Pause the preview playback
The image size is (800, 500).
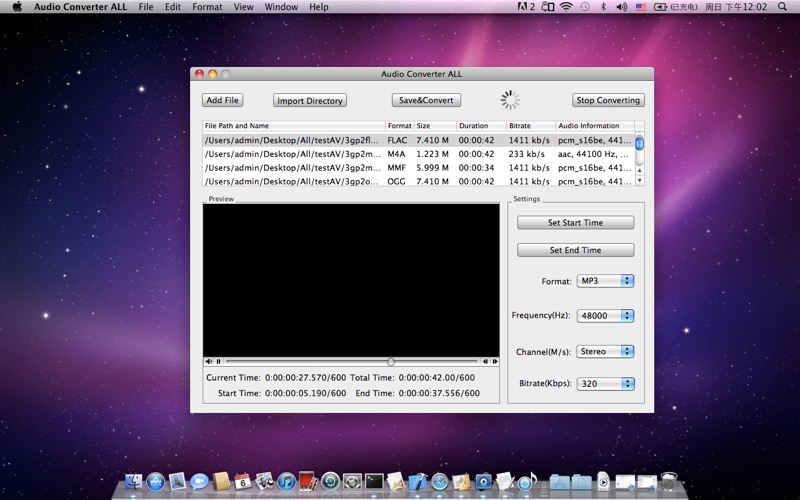[x=218, y=361]
